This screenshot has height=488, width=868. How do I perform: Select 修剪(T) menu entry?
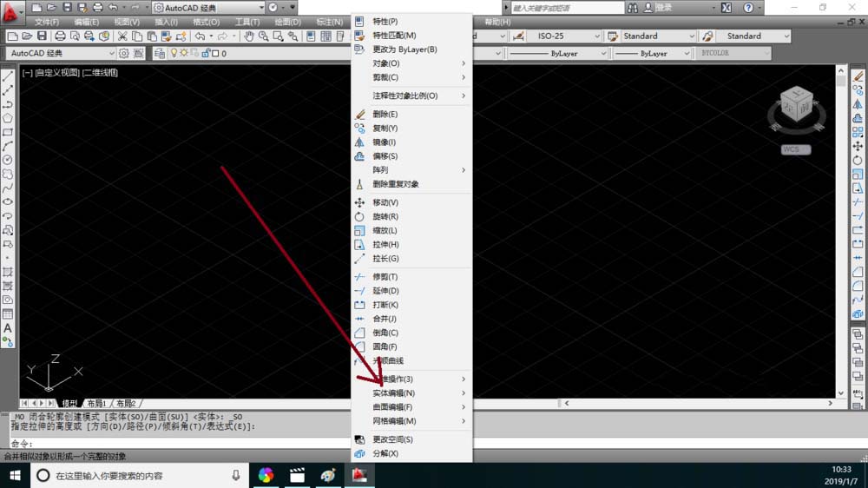tap(411, 276)
